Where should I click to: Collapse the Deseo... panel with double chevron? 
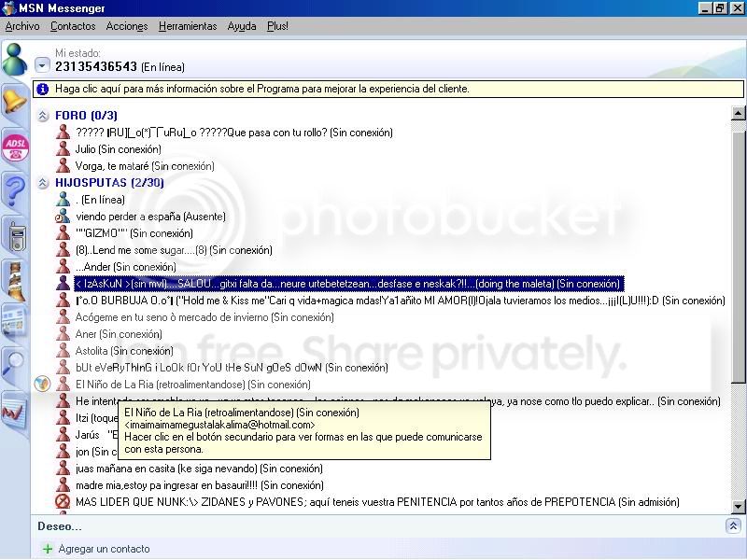[x=733, y=526]
